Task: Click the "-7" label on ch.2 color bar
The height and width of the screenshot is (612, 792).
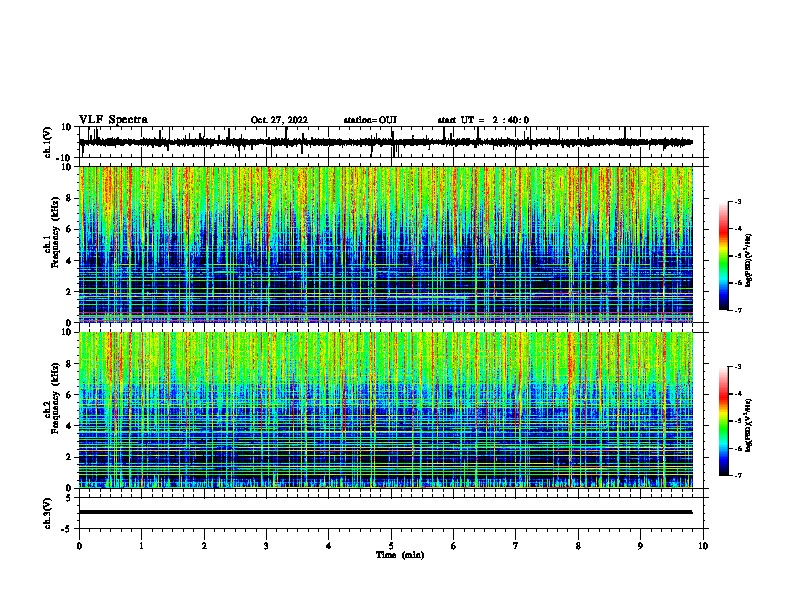Action: tap(737, 476)
